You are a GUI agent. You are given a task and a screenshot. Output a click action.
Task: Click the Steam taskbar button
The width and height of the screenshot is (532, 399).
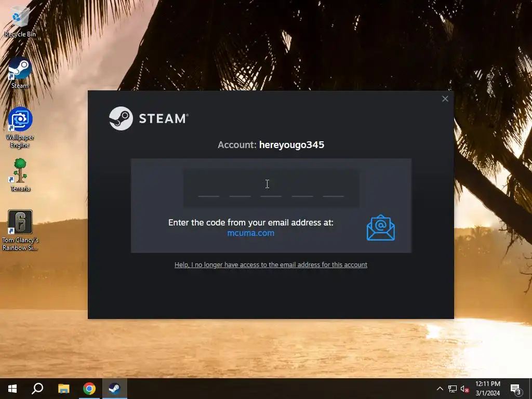pos(115,389)
